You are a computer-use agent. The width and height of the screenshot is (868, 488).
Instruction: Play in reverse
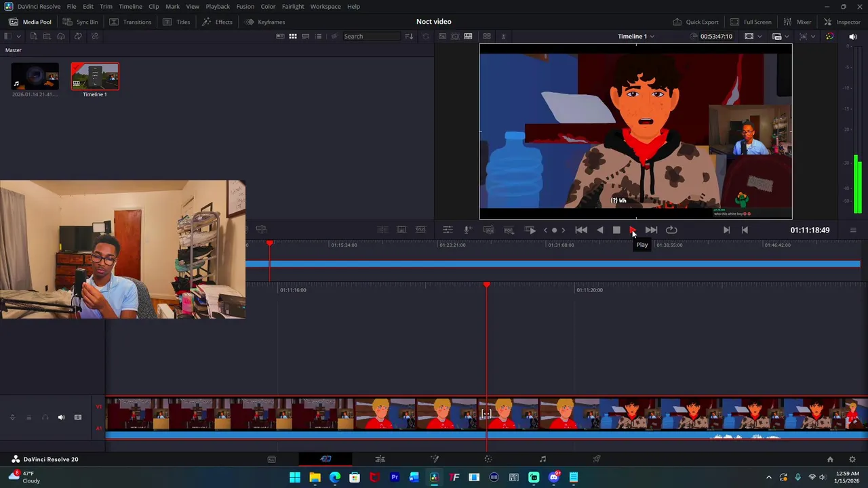[x=599, y=230]
